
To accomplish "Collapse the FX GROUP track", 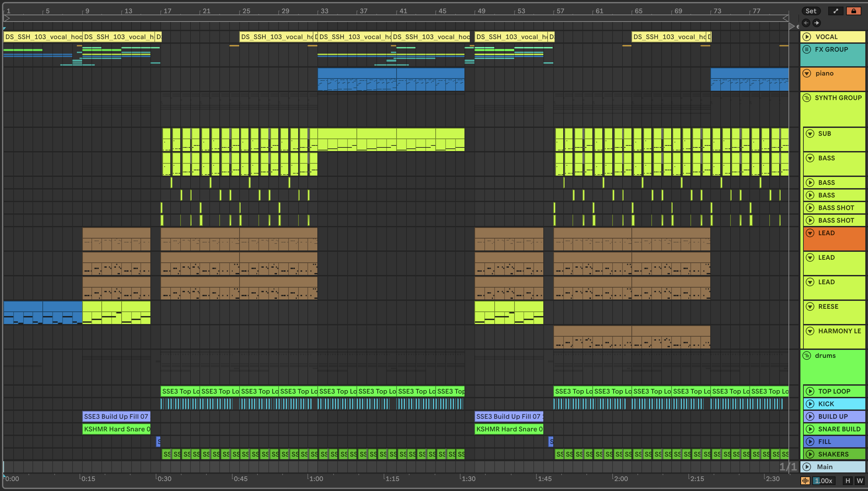I will [807, 50].
